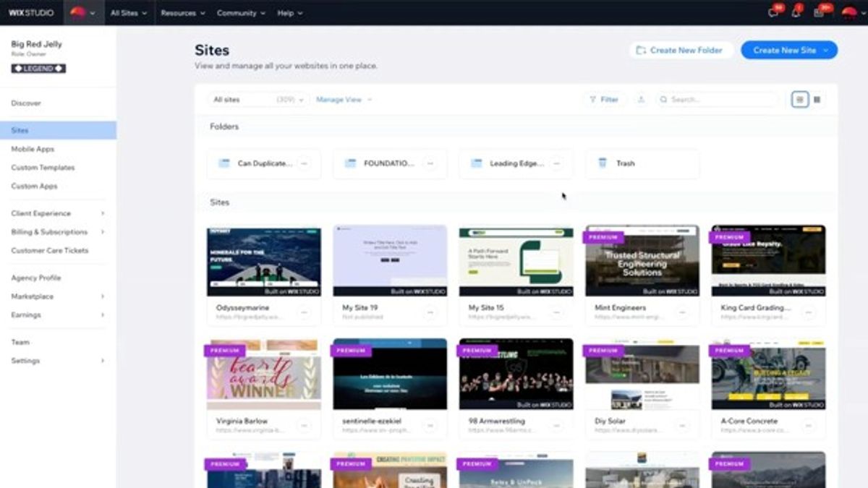Click the Filter button
This screenshot has height=488, width=868.
pyautogui.click(x=604, y=100)
